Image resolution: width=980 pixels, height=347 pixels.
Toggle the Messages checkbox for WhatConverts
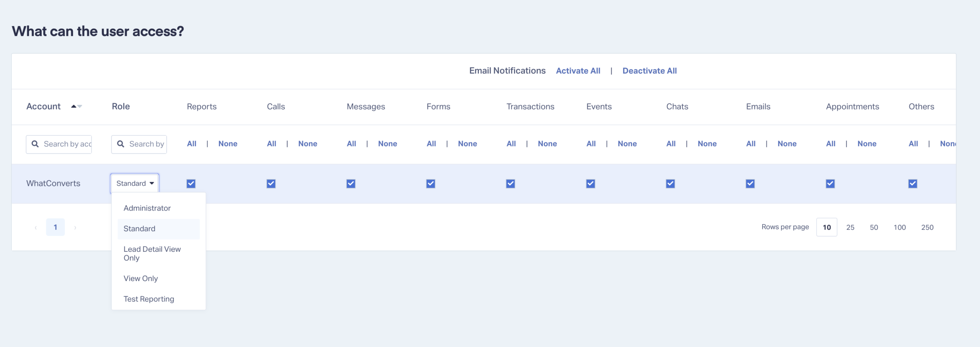click(x=351, y=184)
